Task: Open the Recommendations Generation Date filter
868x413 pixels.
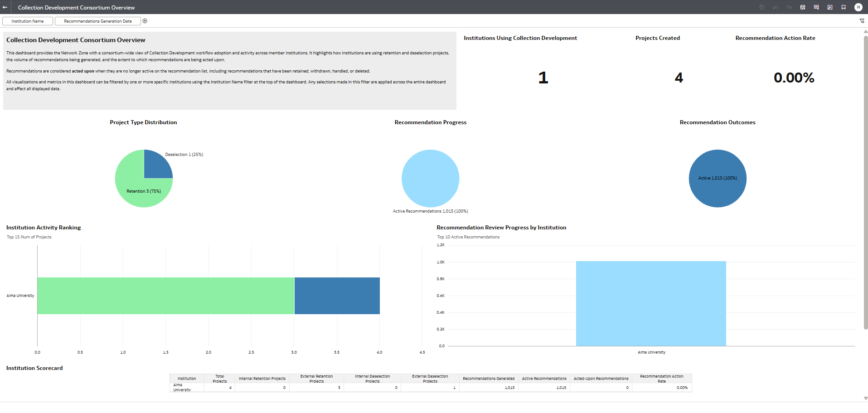Action: coord(98,21)
